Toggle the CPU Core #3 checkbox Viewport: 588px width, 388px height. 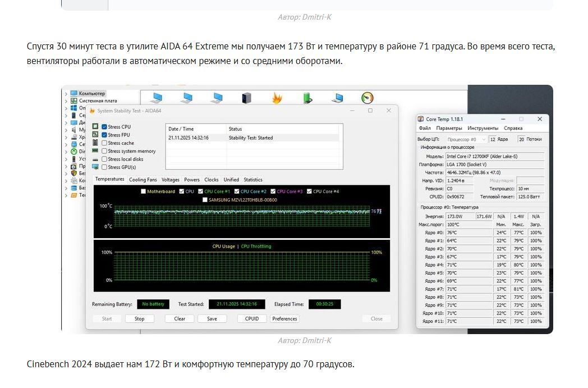(273, 191)
